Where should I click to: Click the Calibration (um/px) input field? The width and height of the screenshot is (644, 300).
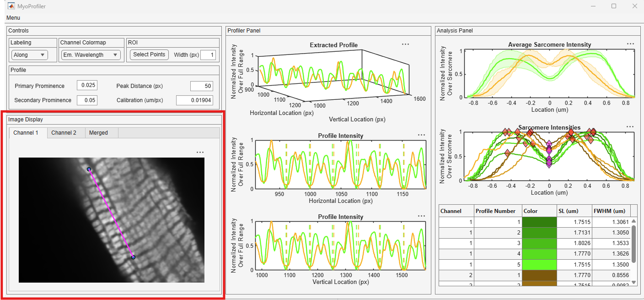194,100
